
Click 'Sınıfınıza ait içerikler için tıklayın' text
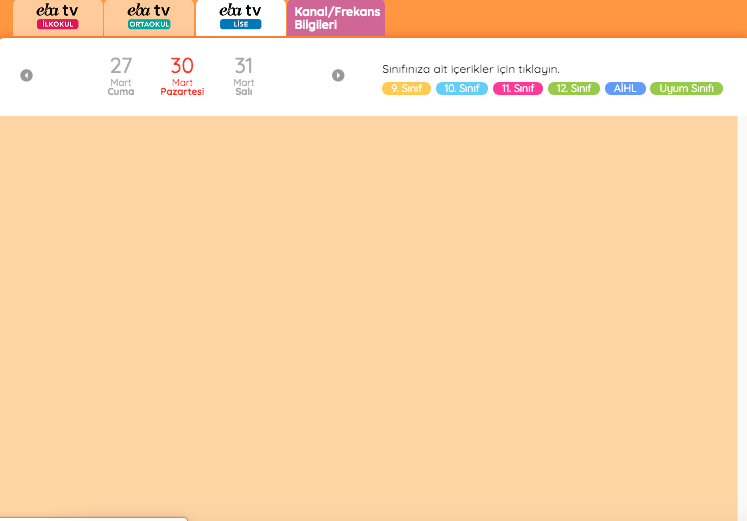point(470,69)
